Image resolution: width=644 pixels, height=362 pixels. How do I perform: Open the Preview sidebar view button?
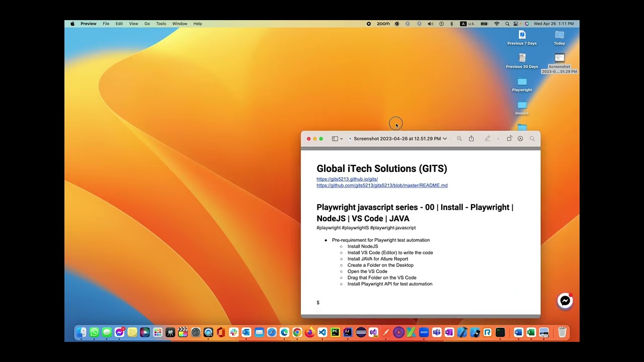pyautogui.click(x=335, y=139)
